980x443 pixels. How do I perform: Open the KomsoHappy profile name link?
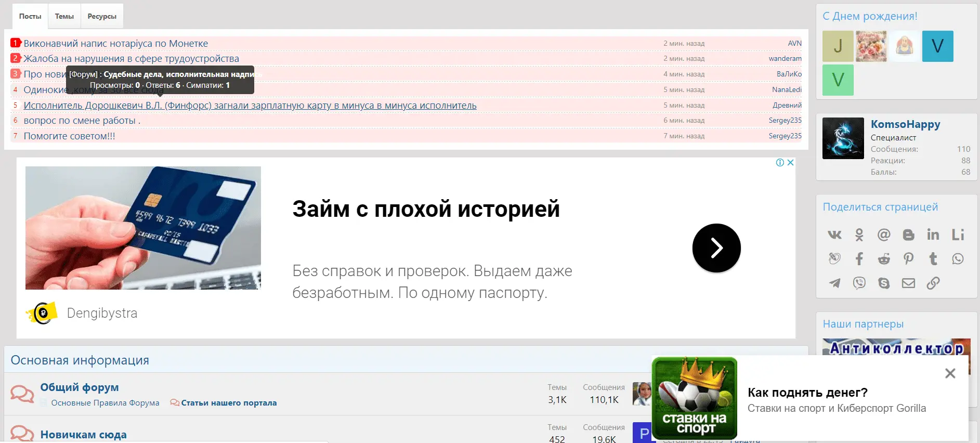(x=905, y=124)
